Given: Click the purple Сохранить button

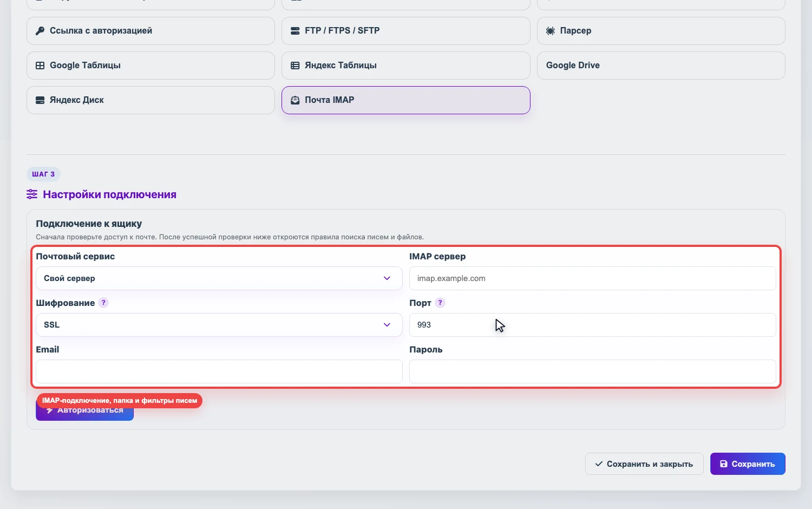Looking at the screenshot, I should (x=748, y=464).
